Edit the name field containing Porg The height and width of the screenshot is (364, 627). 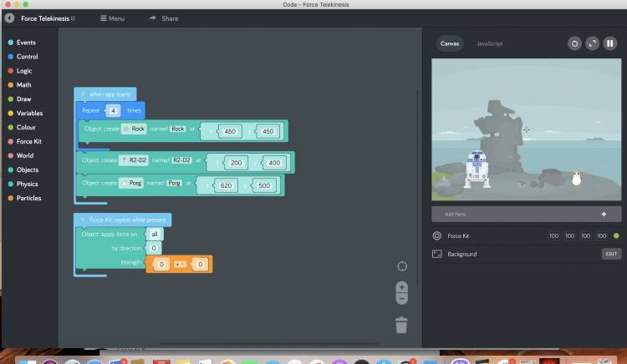pos(174,183)
